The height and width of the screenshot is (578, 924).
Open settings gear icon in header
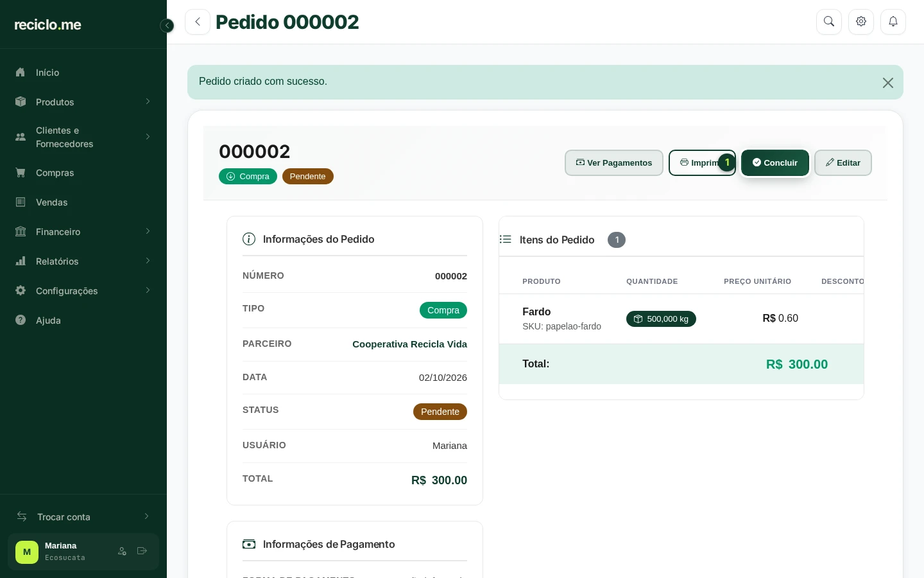861,22
